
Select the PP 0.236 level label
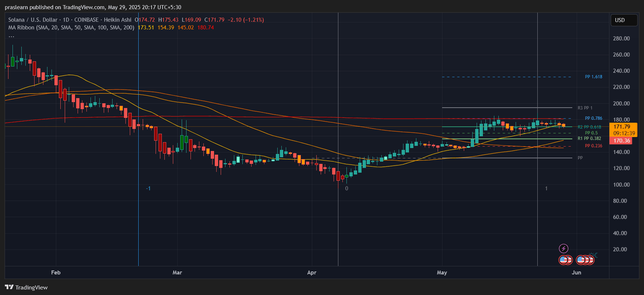coord(594,146)
